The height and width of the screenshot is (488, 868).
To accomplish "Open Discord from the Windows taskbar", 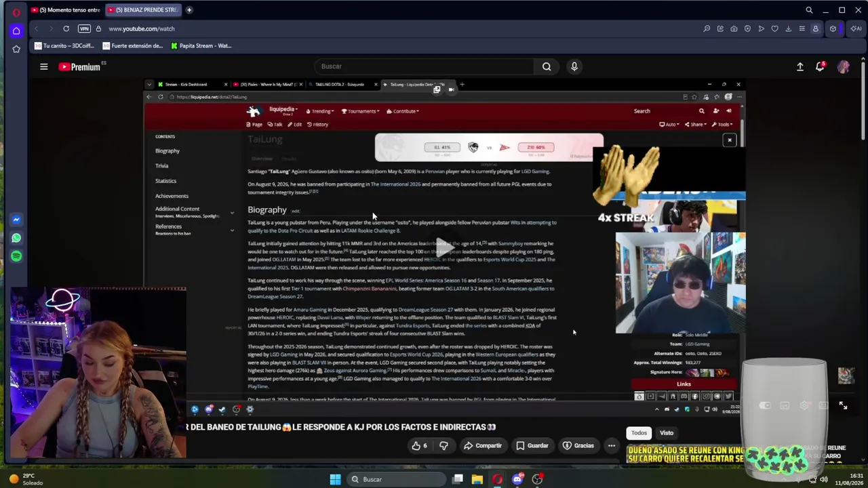I will 517,479.
